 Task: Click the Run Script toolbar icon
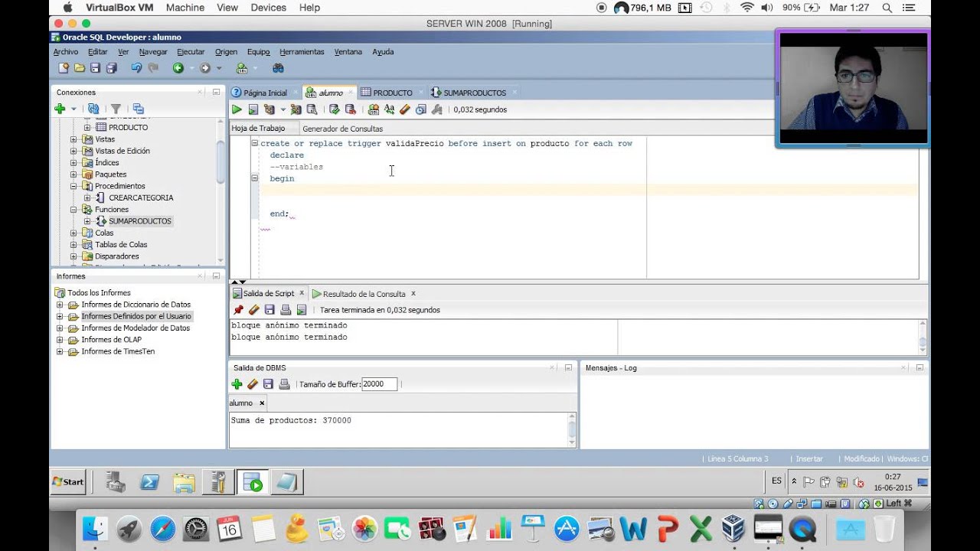coord(253,109)
